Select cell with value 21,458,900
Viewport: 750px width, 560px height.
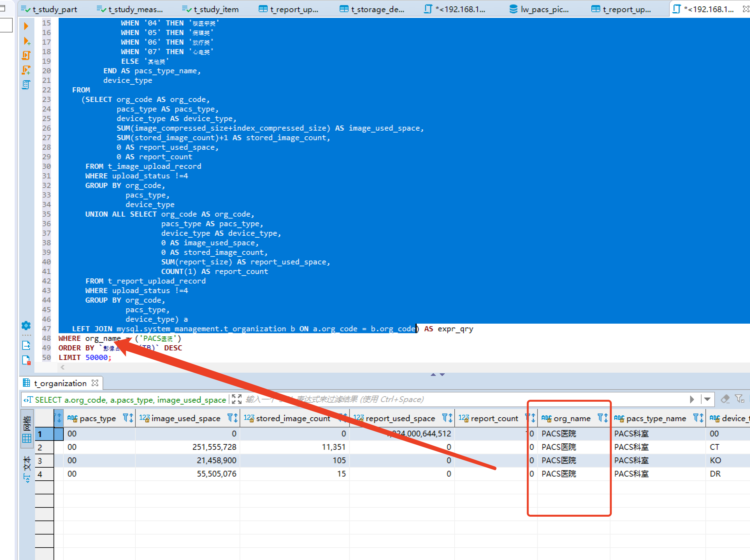(x=188, y=460)
